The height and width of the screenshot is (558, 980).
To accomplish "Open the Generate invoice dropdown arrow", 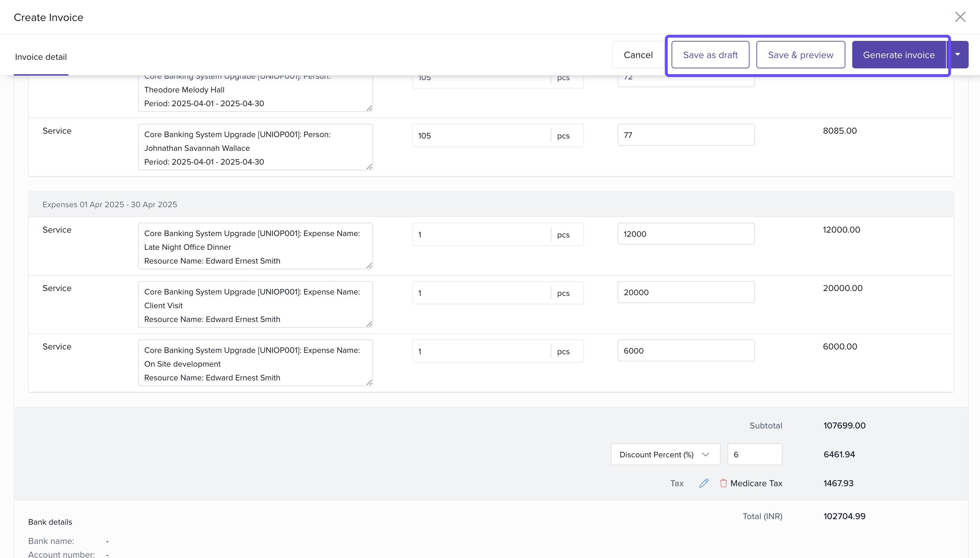I will [958, 55].
